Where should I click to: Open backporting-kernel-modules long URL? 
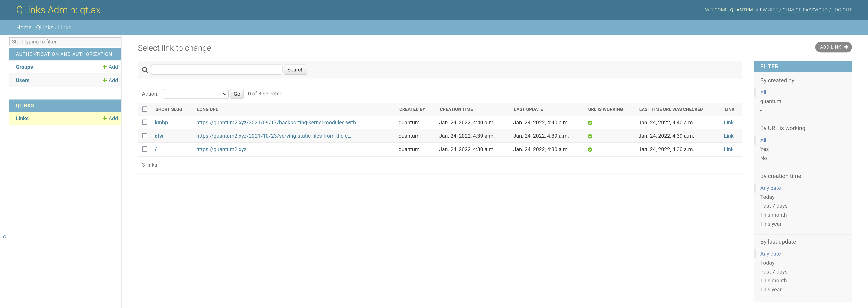pos(278,122)
